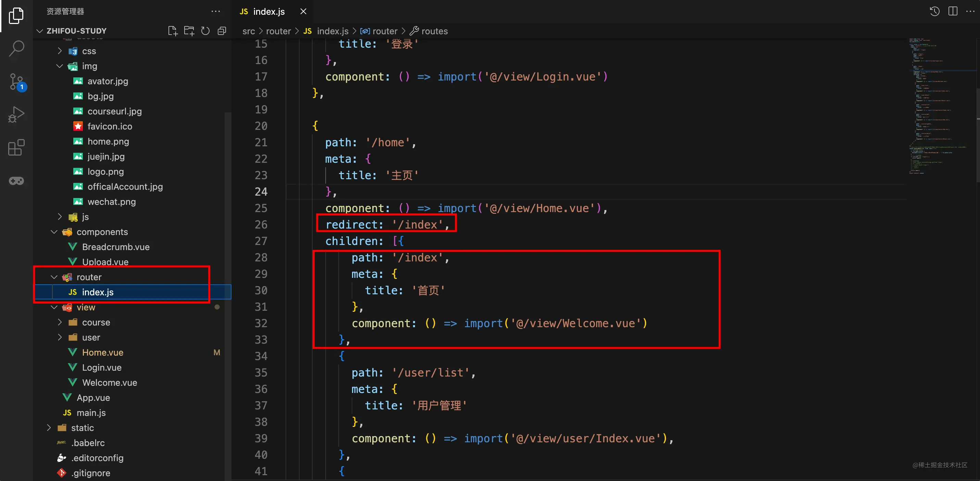This screenshot has height=481, width=980.
Task: Open the Search view in activity bar
Action: [x=16, y=49]
